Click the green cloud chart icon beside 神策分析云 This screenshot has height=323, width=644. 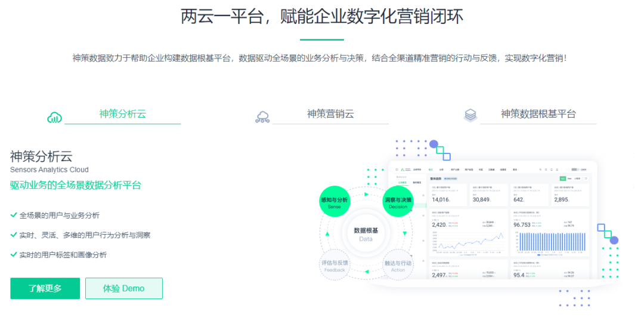coord(55,117)
